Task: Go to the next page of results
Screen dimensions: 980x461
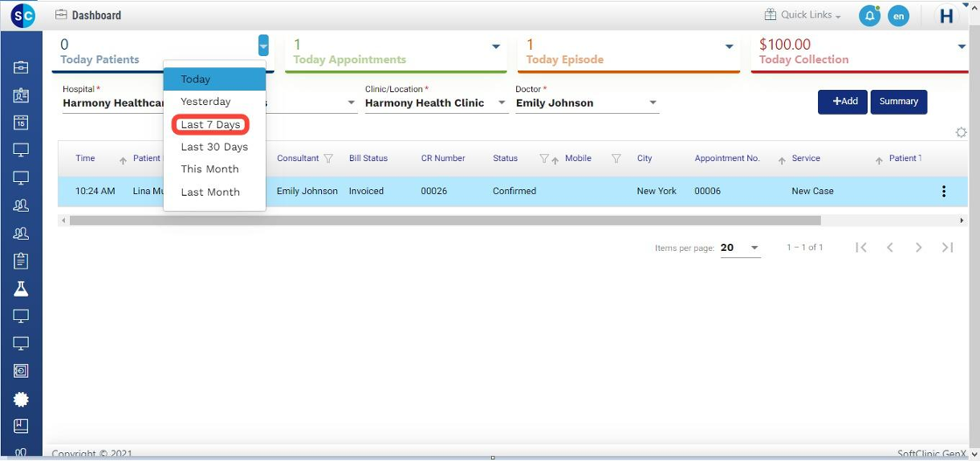Action: pyautogui.click(x=919, y=248)
